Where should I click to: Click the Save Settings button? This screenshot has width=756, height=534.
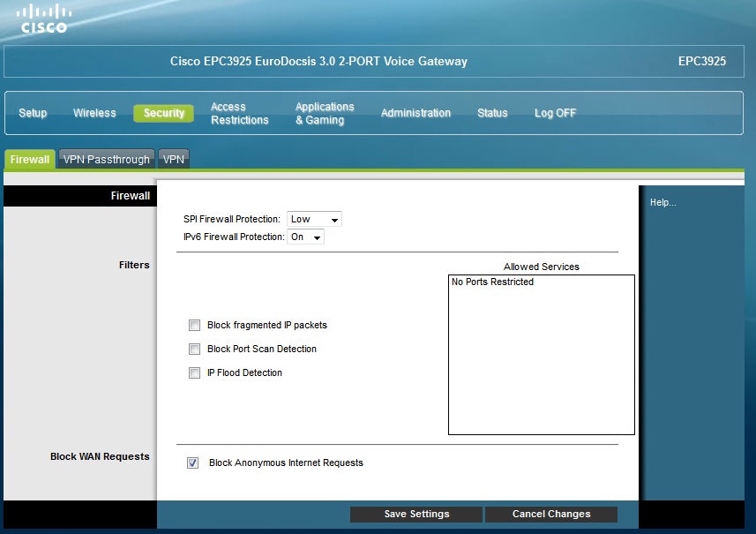tap(416, 515)
